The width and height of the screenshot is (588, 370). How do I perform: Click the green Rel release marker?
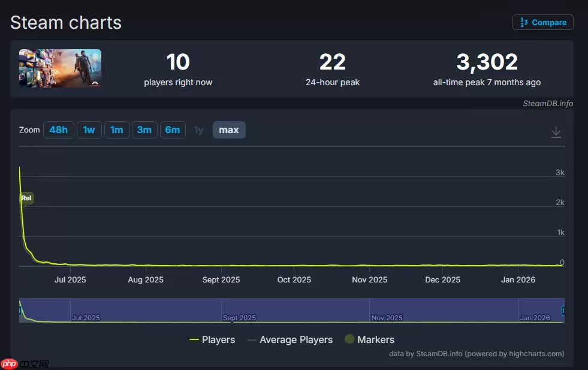[26, 198]
